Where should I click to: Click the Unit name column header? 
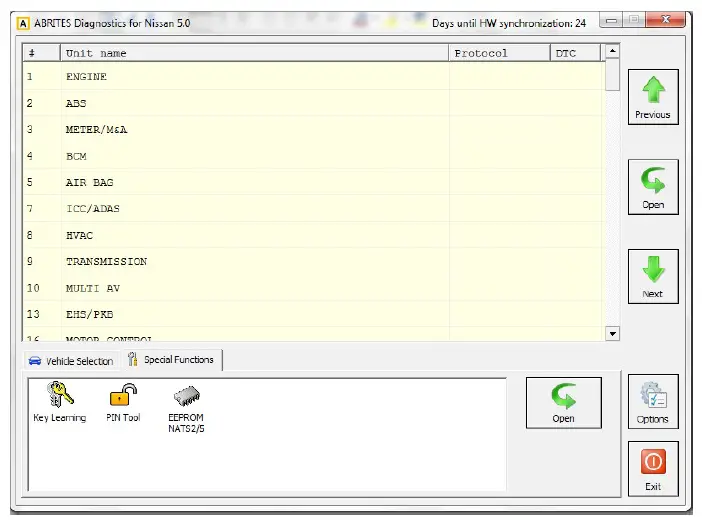click(x=254, y=53)
